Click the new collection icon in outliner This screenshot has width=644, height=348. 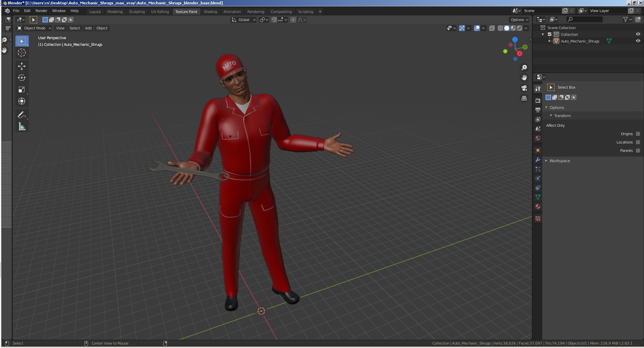[638, 20]
